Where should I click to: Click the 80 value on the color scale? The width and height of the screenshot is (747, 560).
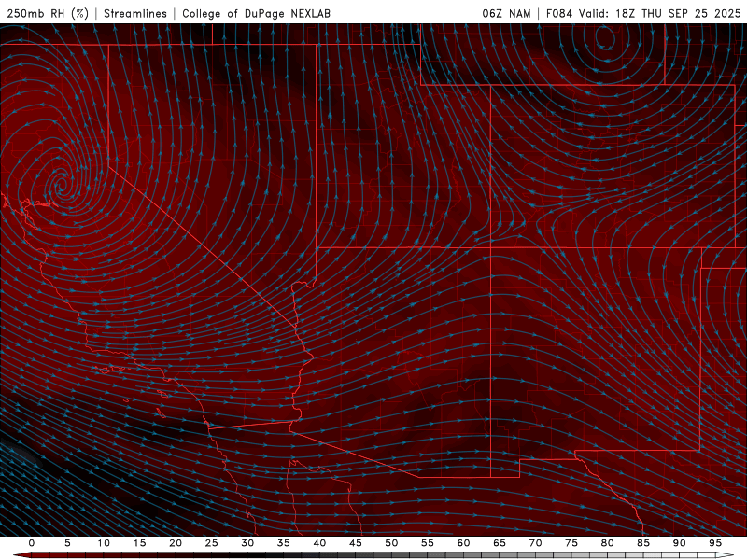tap(607, 543)
